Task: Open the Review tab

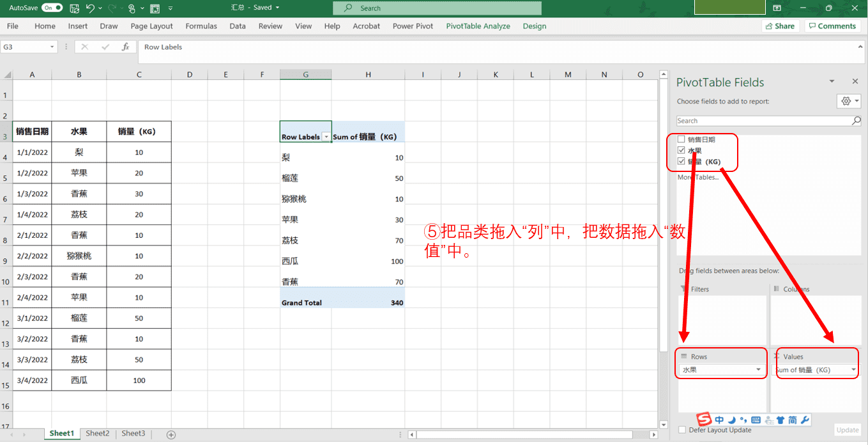Action: (x=270, y=26)
